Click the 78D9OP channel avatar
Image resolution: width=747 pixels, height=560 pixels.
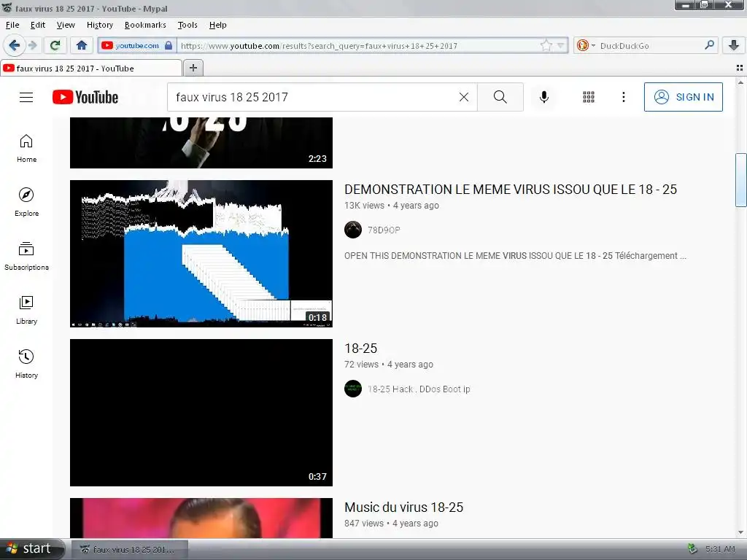pos(353,230)
